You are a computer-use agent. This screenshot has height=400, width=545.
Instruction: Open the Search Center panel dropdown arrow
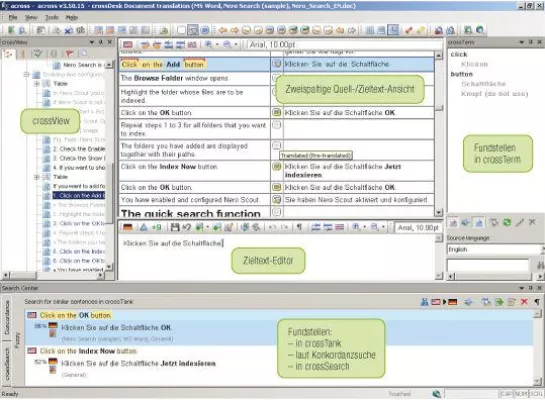[522, 288]
